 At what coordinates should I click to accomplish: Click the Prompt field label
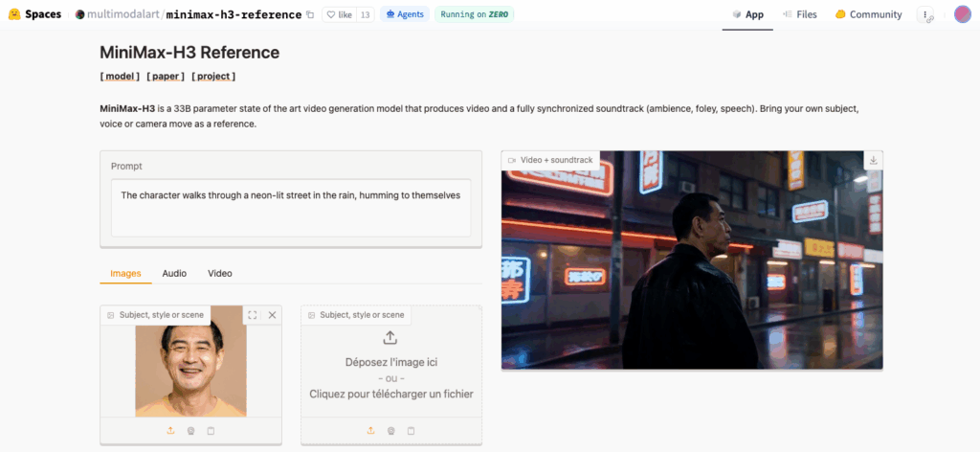coord(126,167)
